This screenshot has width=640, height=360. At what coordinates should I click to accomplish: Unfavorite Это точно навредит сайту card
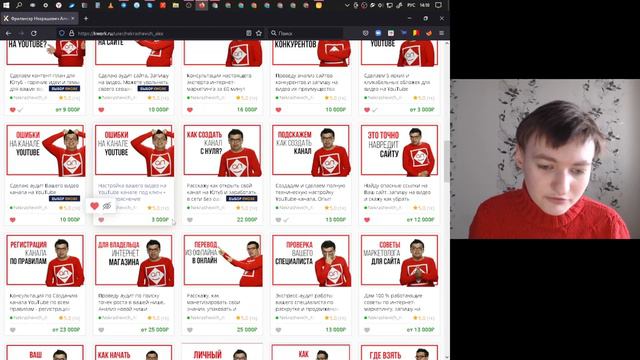click(367, 220)
